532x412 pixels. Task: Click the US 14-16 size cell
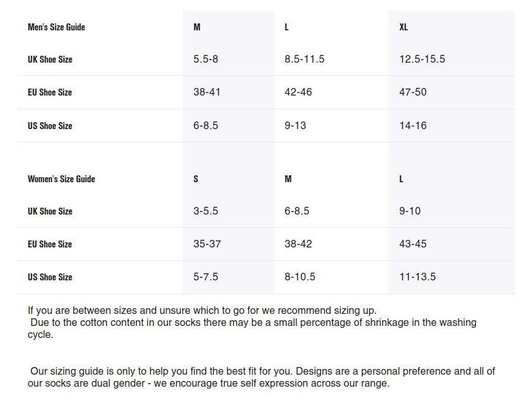[413, 126]
